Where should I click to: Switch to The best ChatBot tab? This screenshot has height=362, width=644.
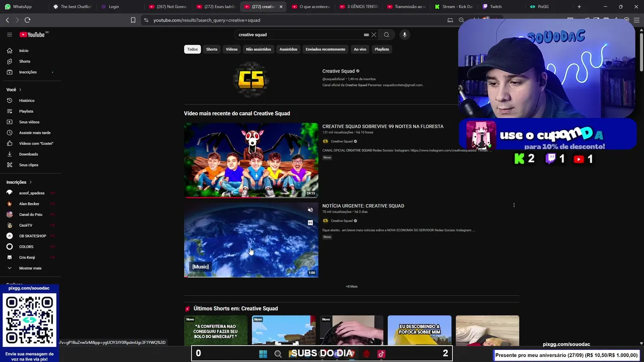[73, 7]
